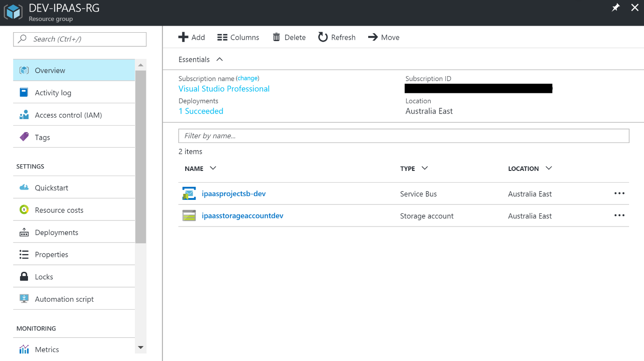Click the Metrics chart icon

tap(24, 349)
